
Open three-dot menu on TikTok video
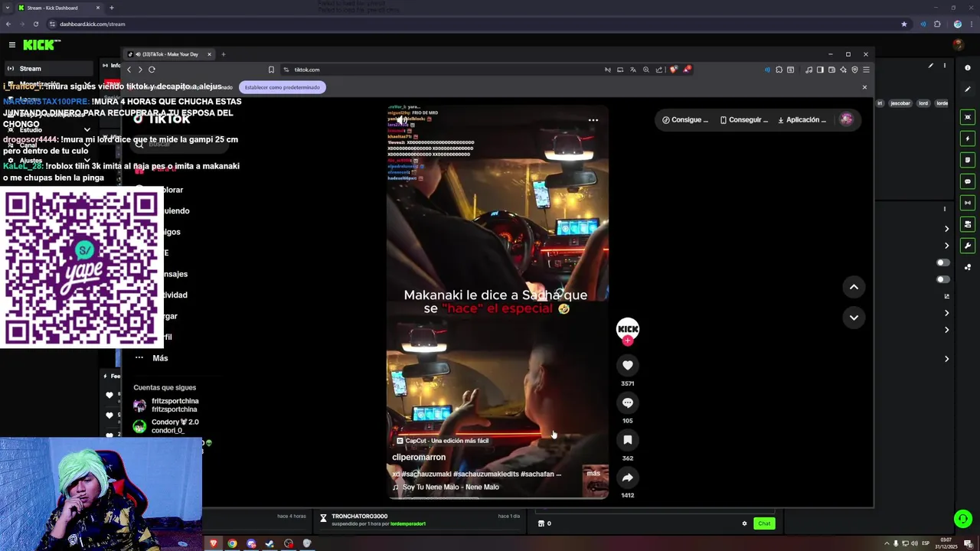[593, 120]
